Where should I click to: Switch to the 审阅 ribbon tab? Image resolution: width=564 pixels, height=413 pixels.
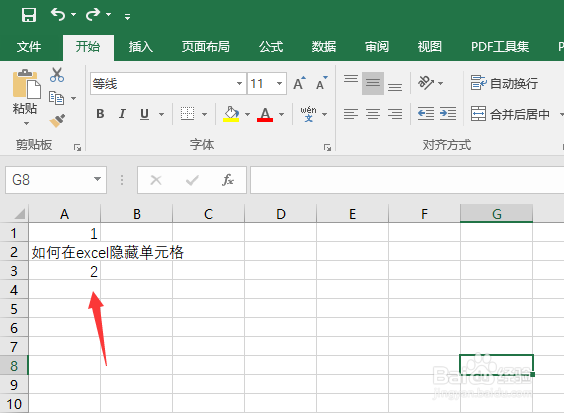tap(377, 47)
